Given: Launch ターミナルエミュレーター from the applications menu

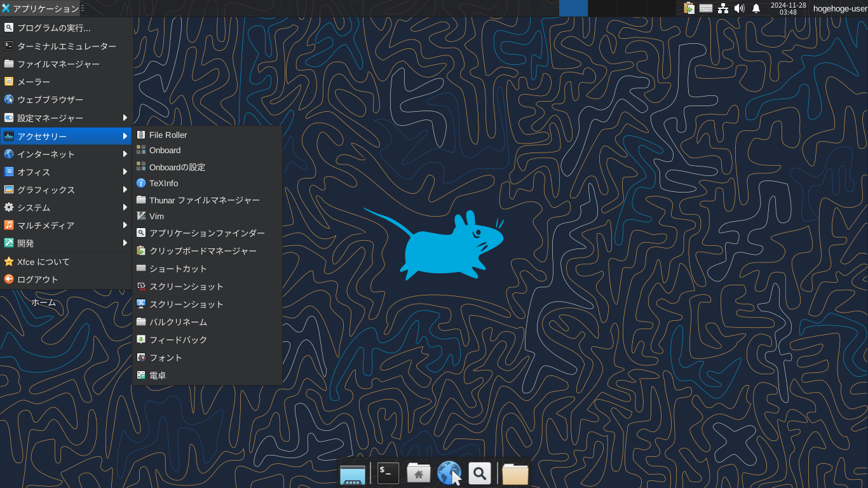Looking at the screenshot, I should [67, 46].
